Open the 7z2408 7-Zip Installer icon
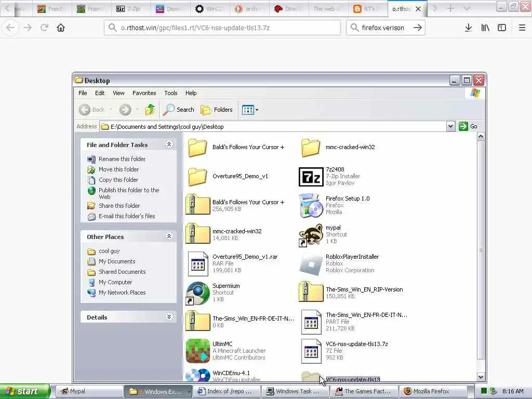Image resolution: width=532 pixels, height=399 pixels. pyautogui.click(x=311, y=177)
